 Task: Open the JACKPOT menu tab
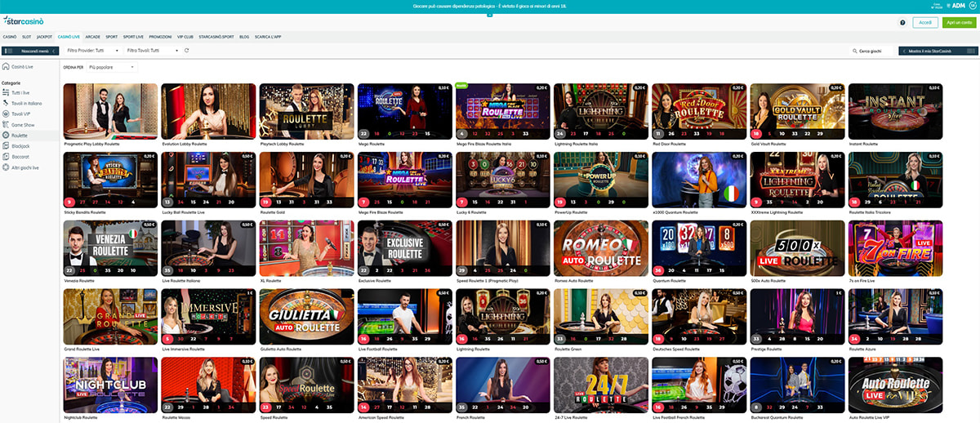pyautogui.click(x=44, y=37)
